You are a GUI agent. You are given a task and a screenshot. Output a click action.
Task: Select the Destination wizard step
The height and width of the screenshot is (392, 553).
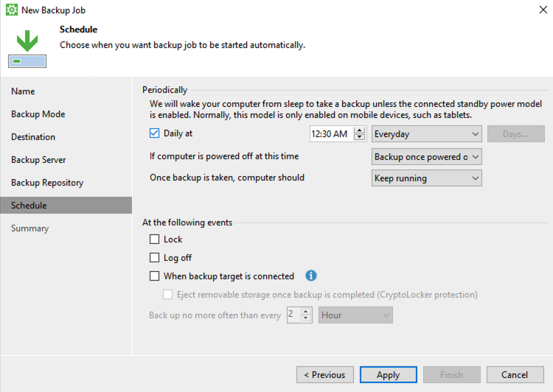33,137
